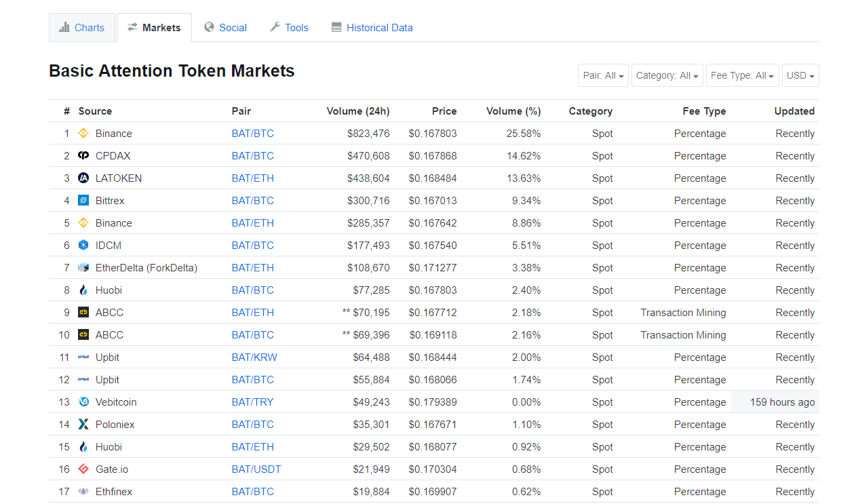Click the Bittrex exchange logo icon
This screenshot has height=504, width=856.
(83, 201)
